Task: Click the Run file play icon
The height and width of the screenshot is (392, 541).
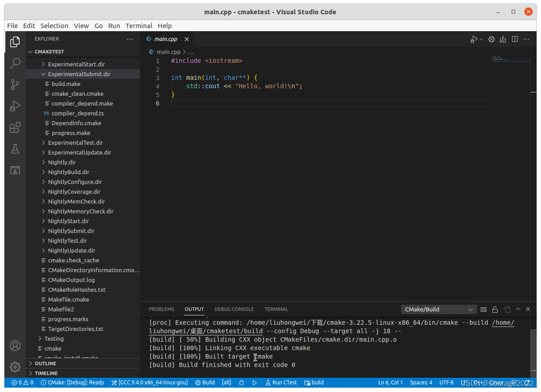Action: 474,39
